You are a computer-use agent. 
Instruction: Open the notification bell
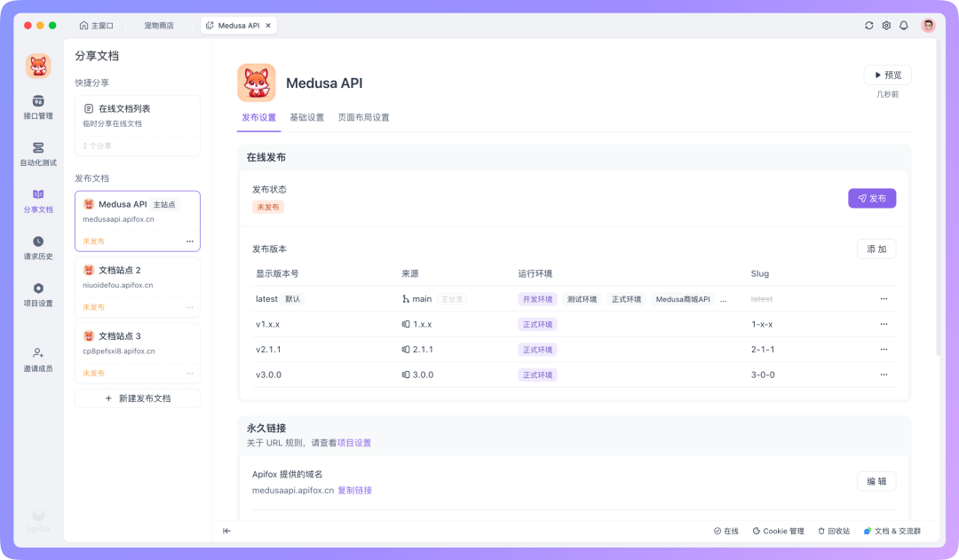coord(904,26)
